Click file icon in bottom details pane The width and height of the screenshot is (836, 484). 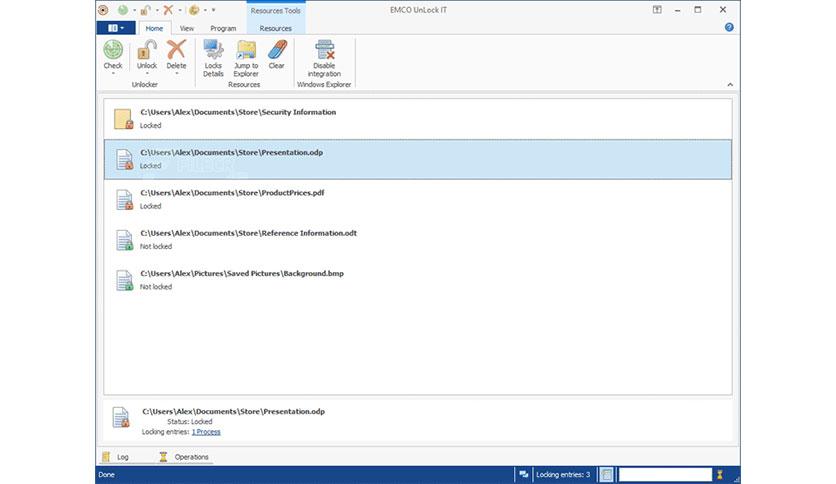coord(121,417)
